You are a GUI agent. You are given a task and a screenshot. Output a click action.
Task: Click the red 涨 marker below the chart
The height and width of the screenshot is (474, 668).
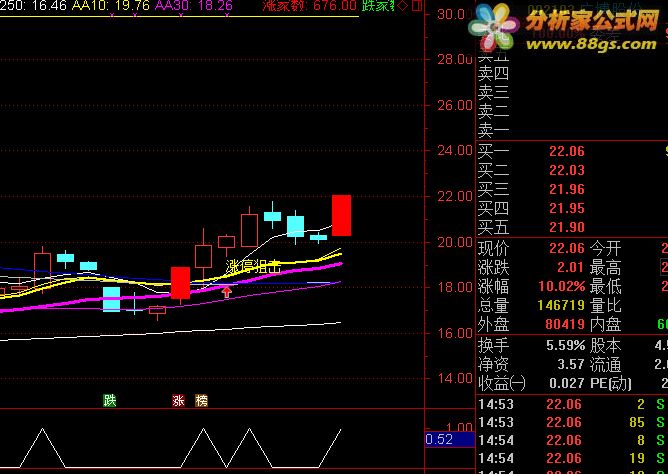click(179, 400)
